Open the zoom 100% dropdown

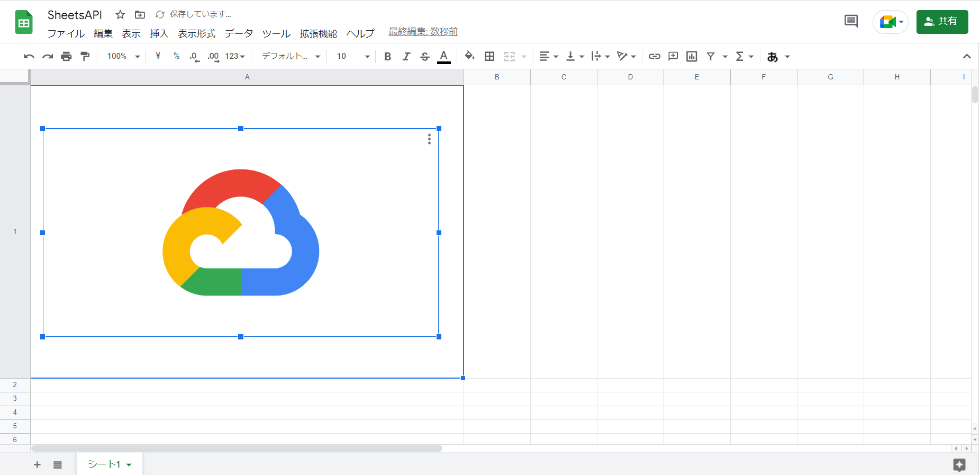pos(123,56)
